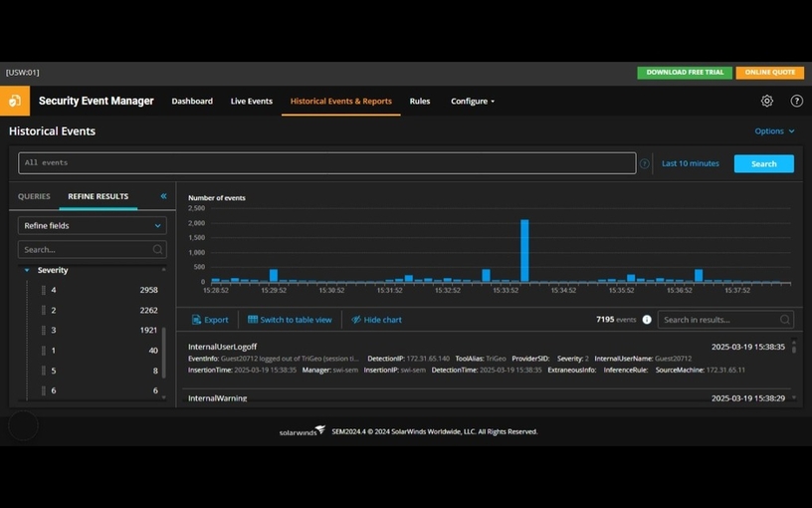812x508 pixels.
Task: Click the magnifier icon in refine fields search
Action: coord(157,249)
